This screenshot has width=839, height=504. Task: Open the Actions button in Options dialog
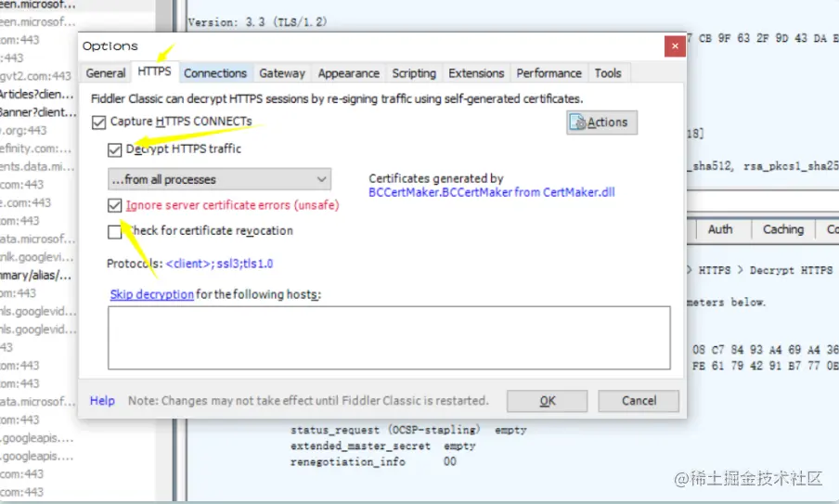[601, 123]
